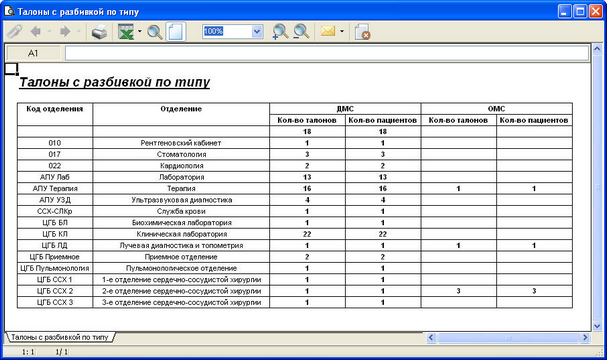Click the A1 cell name box
607x360 pixels.
tap(33, 53)
